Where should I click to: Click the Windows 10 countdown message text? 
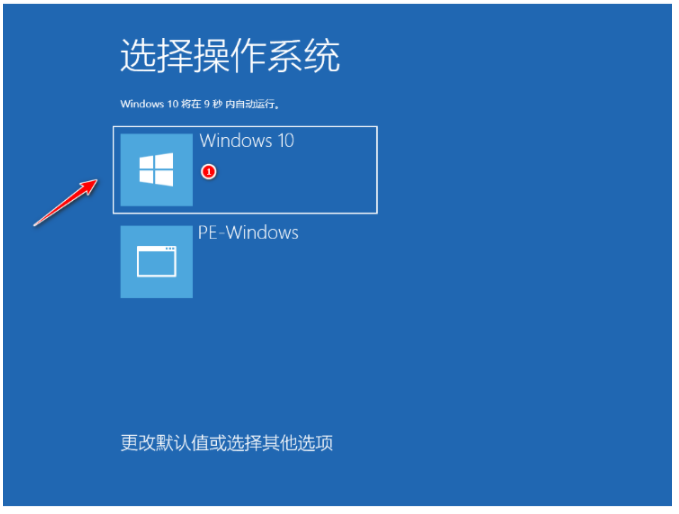pos(200,104)
